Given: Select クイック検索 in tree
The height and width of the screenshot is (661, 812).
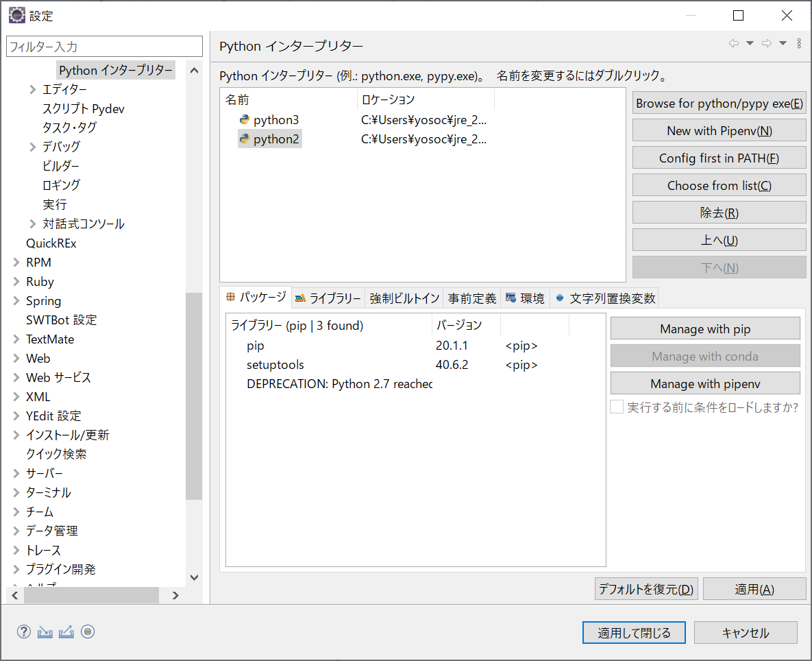Looking at the screenshot, I should point(56,454).
